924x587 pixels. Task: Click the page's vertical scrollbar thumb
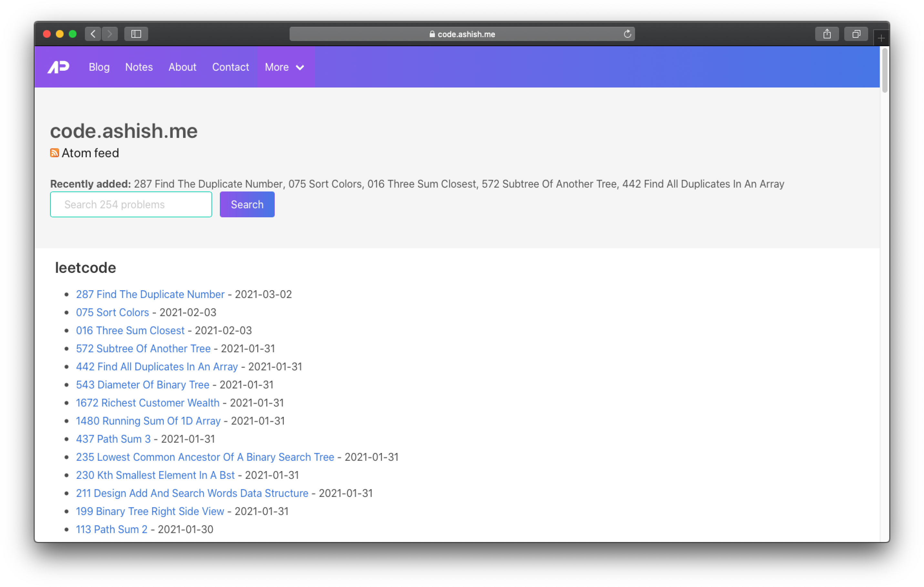coord(885,71)
